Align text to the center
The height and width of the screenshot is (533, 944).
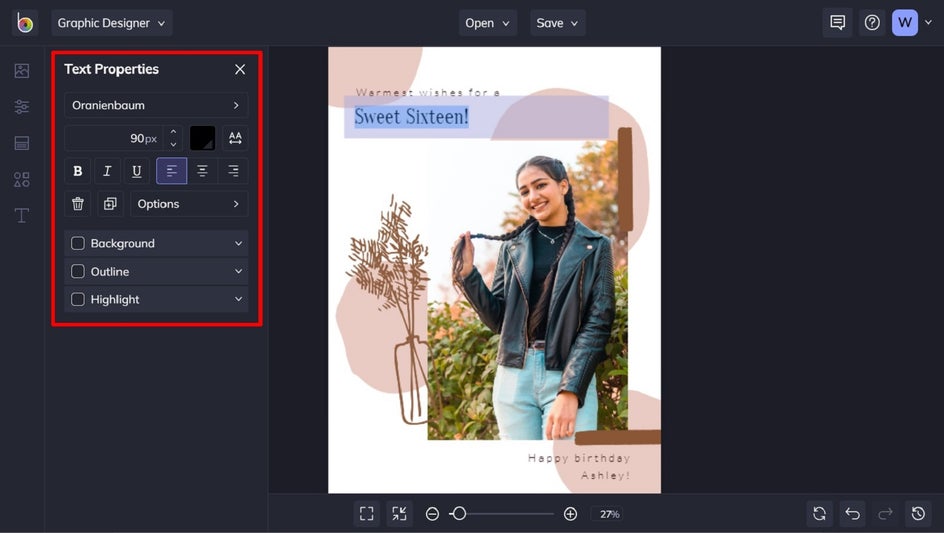pos(202,171)
